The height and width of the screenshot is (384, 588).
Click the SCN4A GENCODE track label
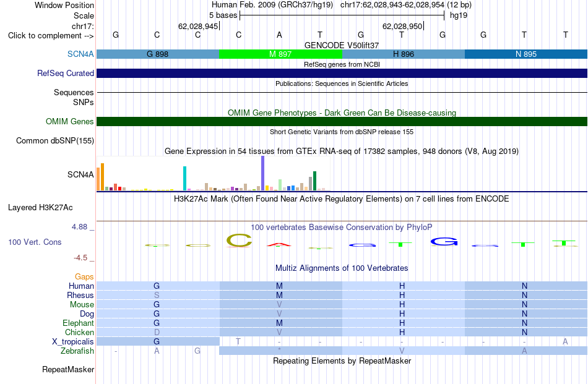[x=80, y=54]
